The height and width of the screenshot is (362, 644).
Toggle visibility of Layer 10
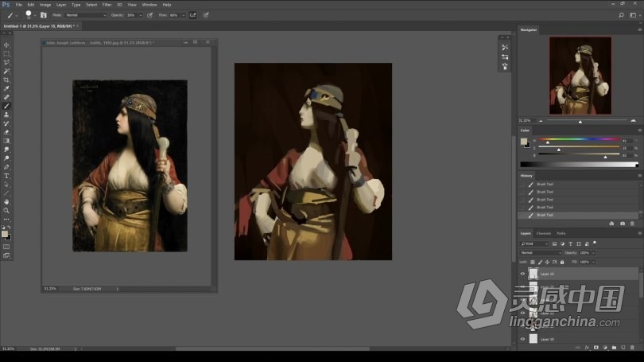(522, 339)
